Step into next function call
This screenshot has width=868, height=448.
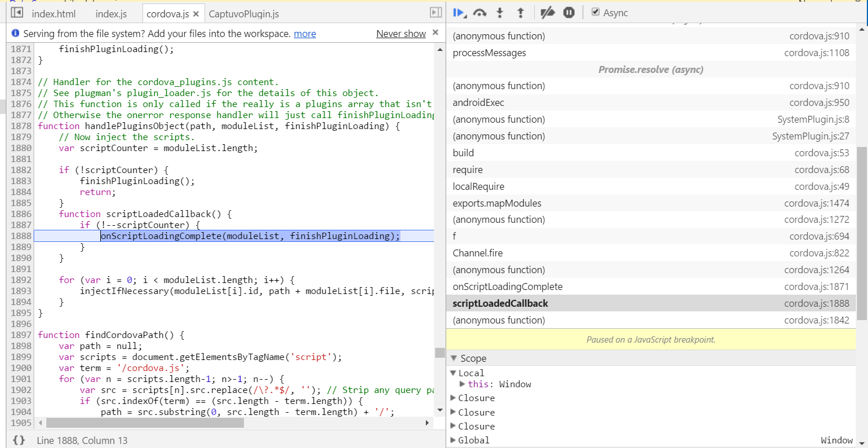[500, 12]
